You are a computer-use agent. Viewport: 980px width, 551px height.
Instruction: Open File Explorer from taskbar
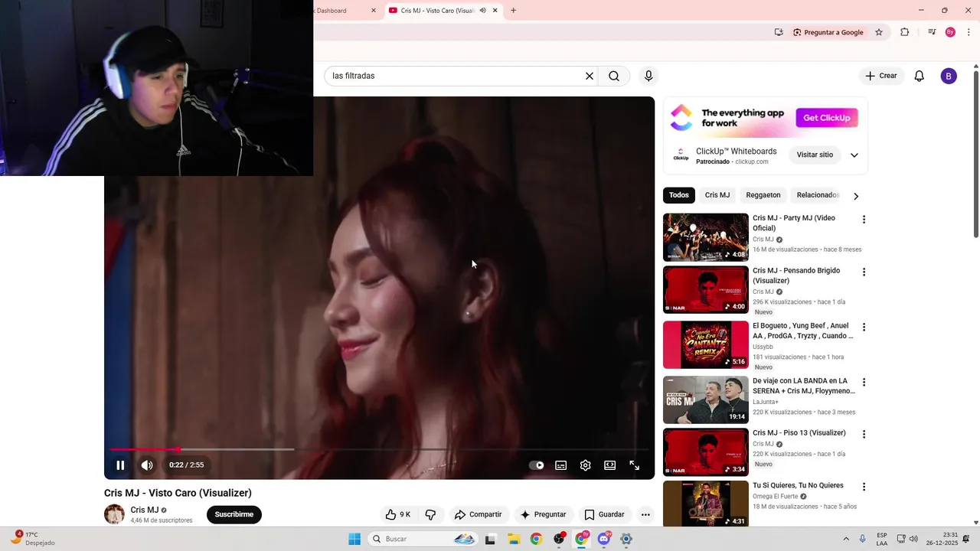coord(514,539)
